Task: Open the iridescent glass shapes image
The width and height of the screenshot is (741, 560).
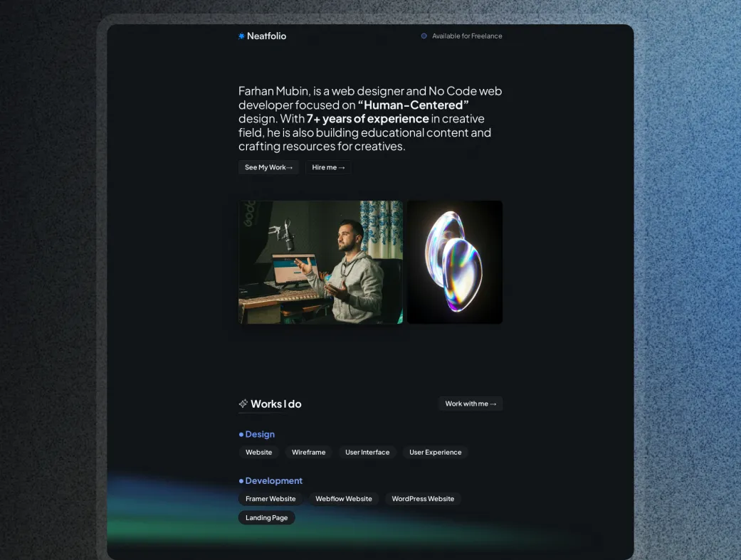Action: (455, 262)
